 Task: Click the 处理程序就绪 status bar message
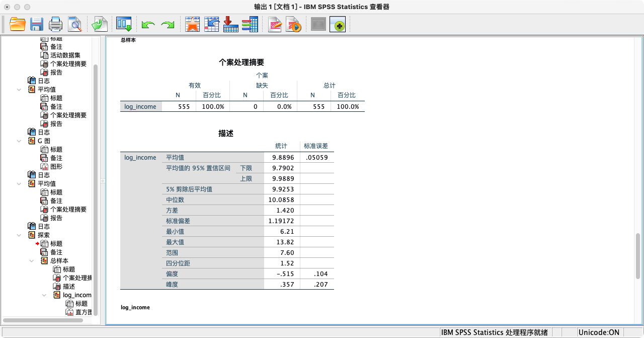(494, 332)
